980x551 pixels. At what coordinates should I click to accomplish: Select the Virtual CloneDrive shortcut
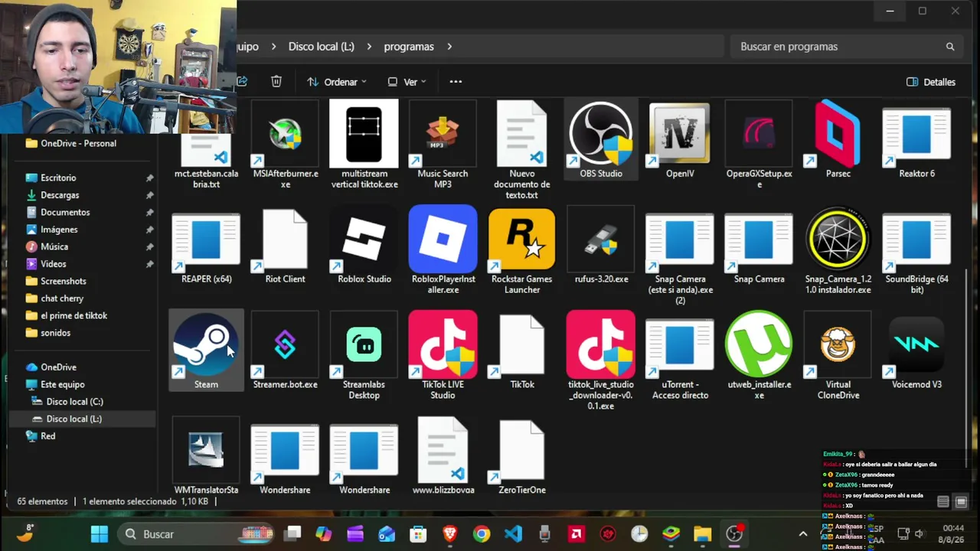pos(838,356)
